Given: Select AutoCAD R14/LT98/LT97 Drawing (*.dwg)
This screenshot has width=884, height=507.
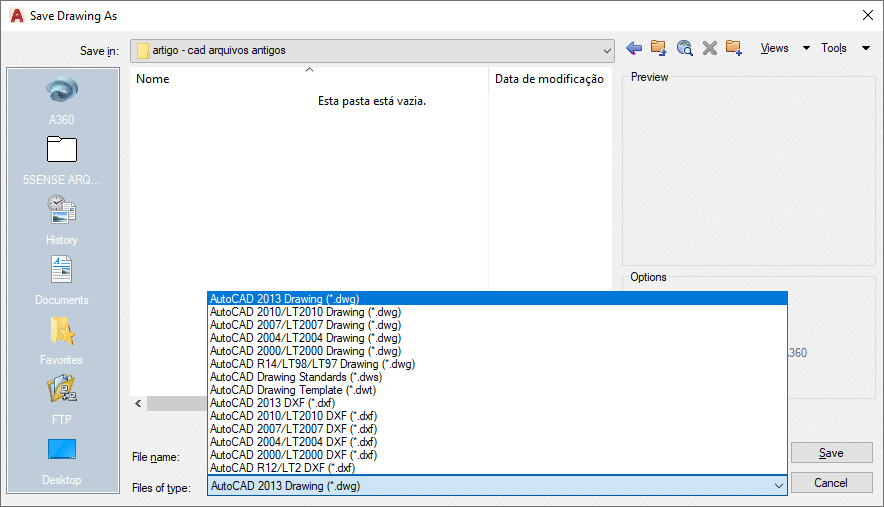Looking at the screenshot, I should click(x=497, y=364).
